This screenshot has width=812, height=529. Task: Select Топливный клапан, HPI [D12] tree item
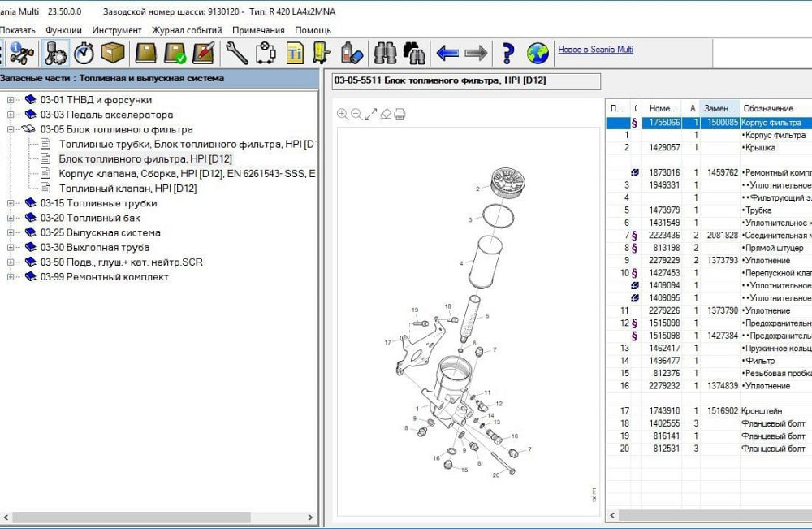coord(127,189)
